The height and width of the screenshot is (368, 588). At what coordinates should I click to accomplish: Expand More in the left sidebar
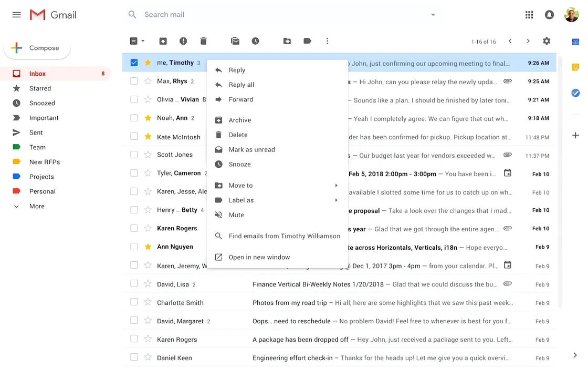(37, 206)
